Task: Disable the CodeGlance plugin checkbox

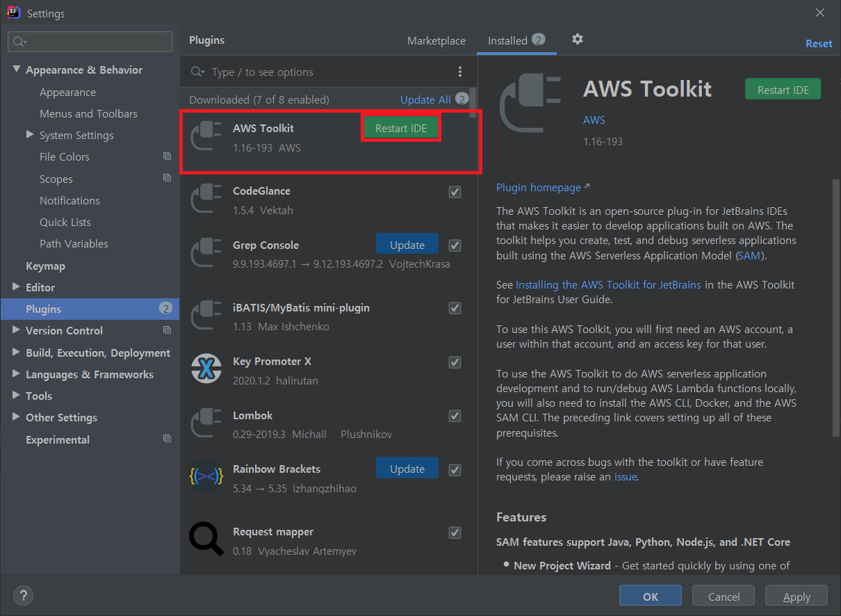Action: coord(455,192)
